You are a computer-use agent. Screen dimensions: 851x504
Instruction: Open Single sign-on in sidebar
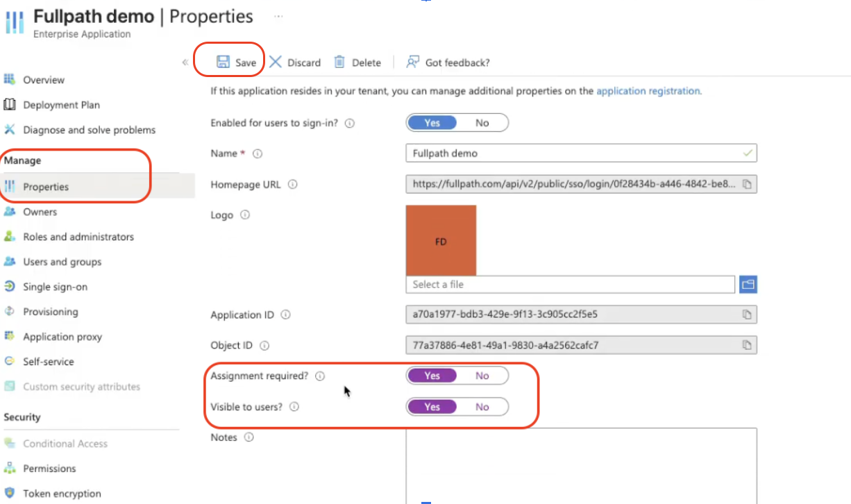55,287
